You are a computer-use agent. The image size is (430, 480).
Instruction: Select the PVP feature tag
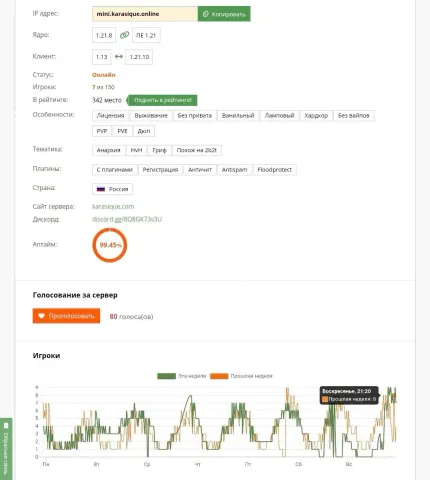coord(102,131)
